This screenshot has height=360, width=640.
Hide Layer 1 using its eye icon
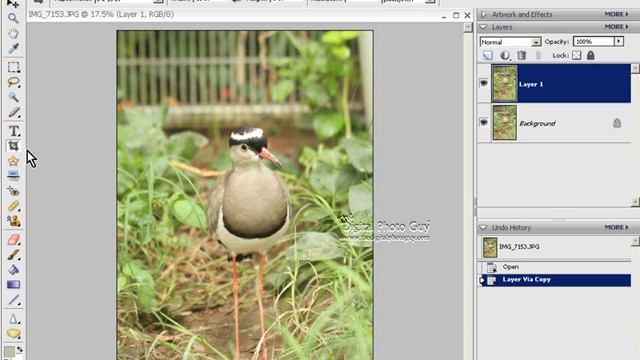[x=484, y=83]
